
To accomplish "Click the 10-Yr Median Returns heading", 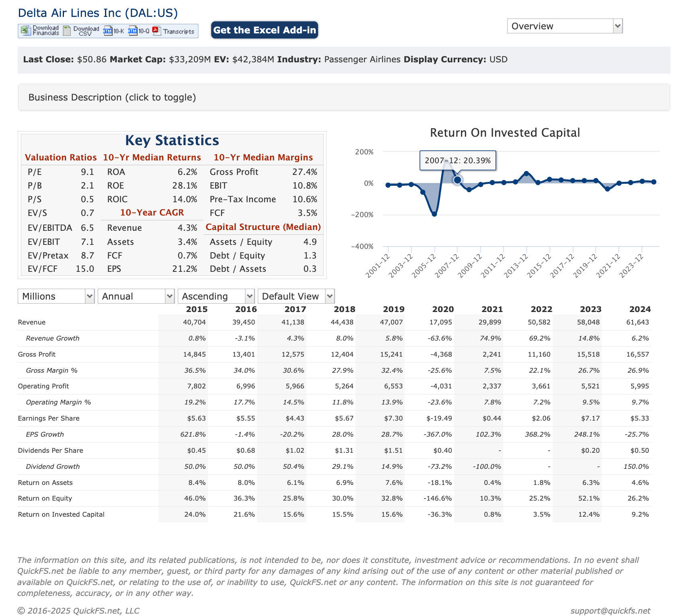I will click(x=152, y=158).
